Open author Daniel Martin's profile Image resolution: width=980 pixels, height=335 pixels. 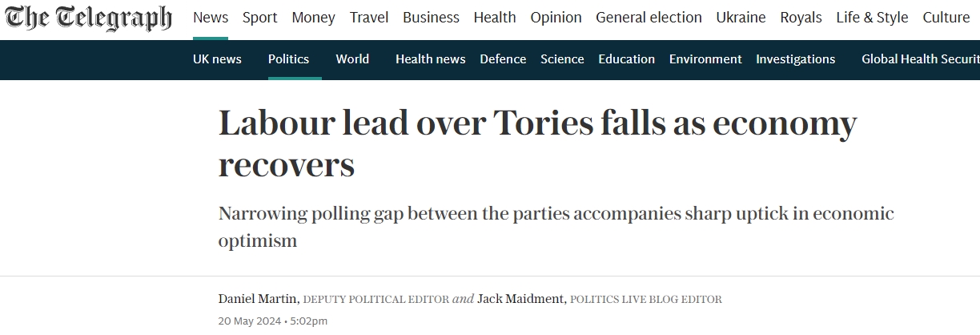point(257,299)
